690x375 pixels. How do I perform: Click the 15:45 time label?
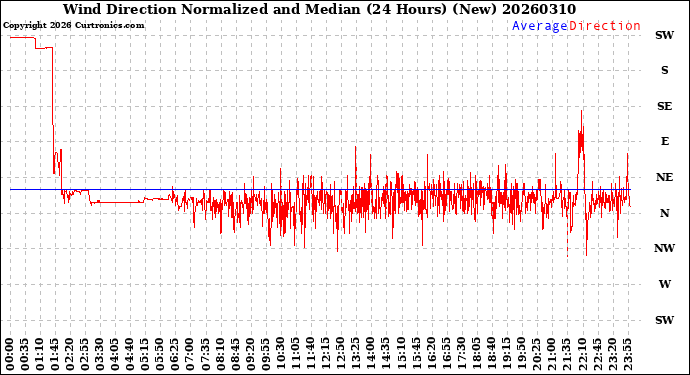[x=416, y=355]
